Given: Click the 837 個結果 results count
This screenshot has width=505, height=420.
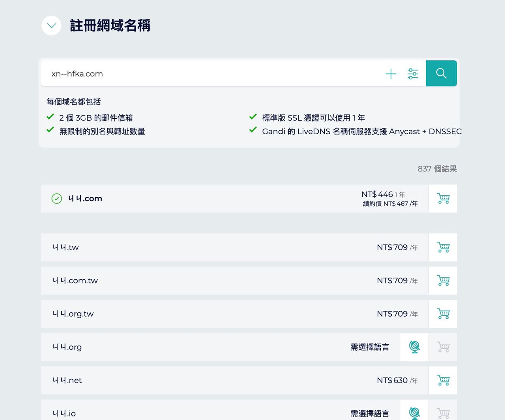Looking at the screenshot, I should (x=437, y=169).
